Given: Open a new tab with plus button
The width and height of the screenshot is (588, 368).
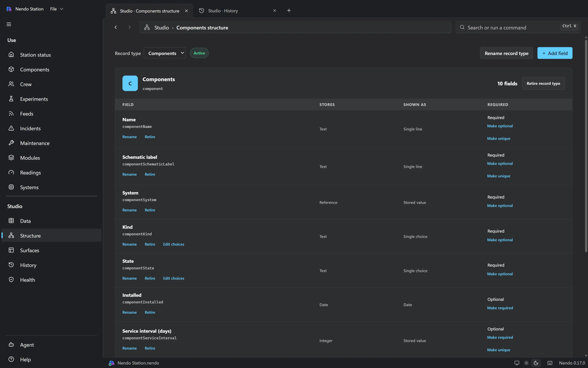Looking at the screenshot, I should [x=289, y=10].
